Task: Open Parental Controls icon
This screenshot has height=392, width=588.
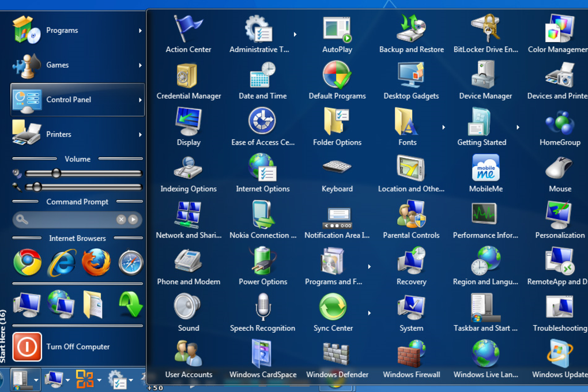Action: [412, 214]
